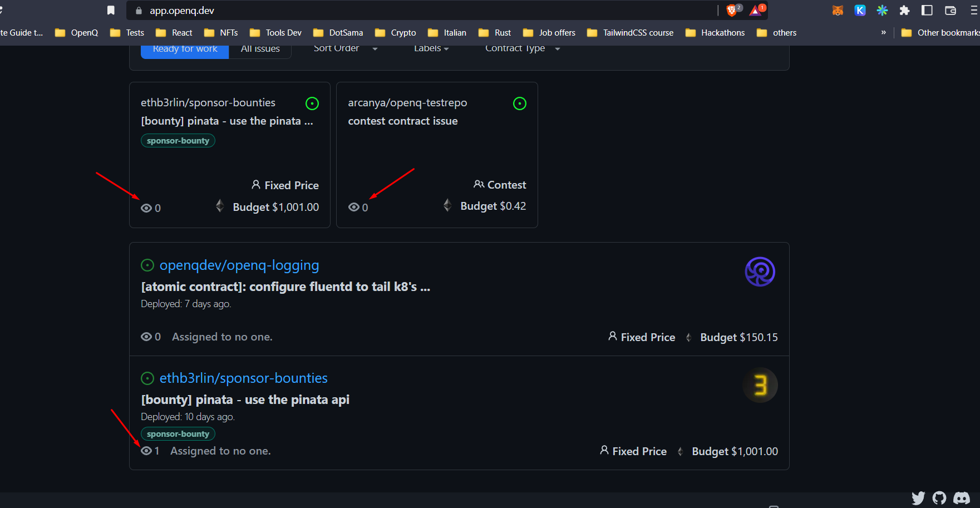Click the Brave Shields lion icon
Image resolution: width=980 pixels, height=508 pixels.
coord(732,11)
